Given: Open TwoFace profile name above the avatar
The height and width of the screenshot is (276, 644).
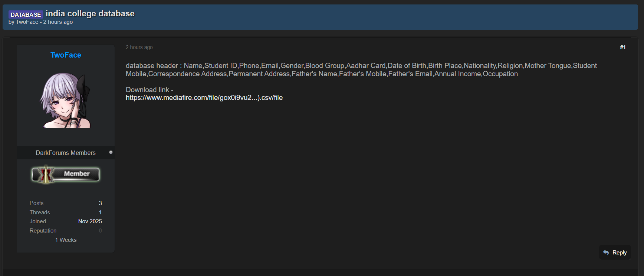Looking at the screenshot, I should point(66,55).
